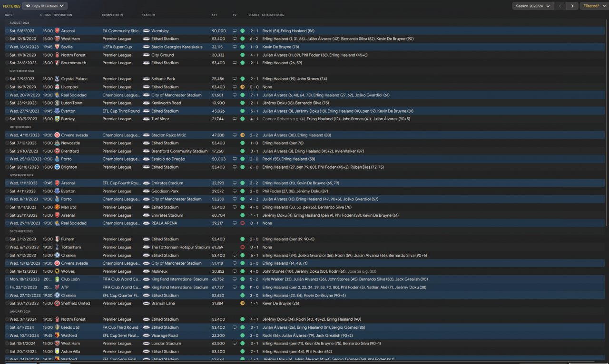Click the Wolves club badge
The width and height of the screenshot is (609, 364).
(57, 271)
